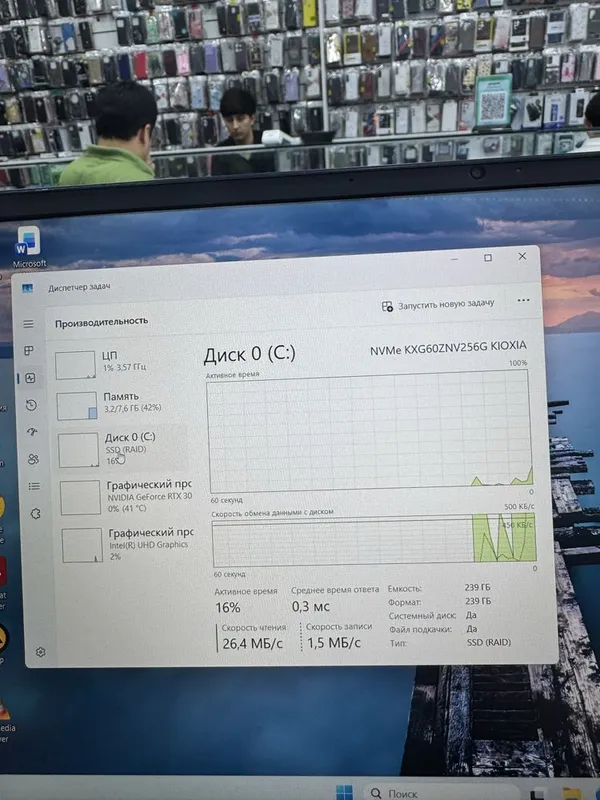Click the disk transfer rate chart
The image size is (600, 800).
[374, 541]
